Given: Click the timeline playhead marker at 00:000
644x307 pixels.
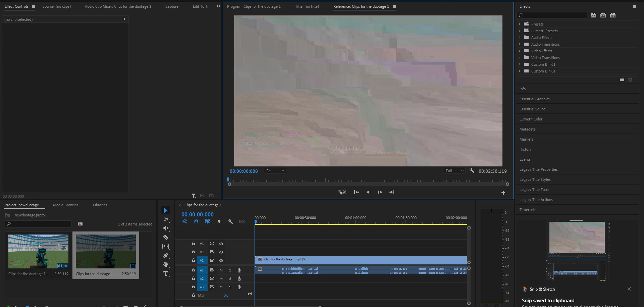Looking at the screenshot, I should click(256, 222).
